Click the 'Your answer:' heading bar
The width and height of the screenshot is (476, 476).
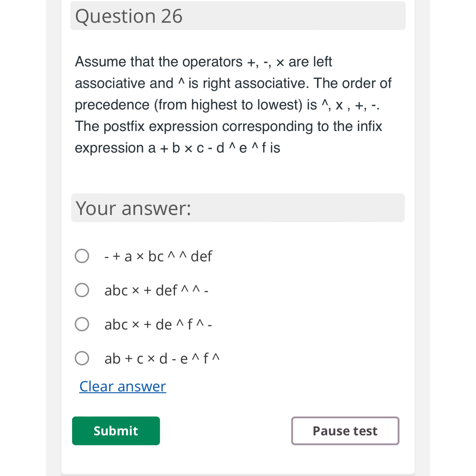(x=238, y=208)
